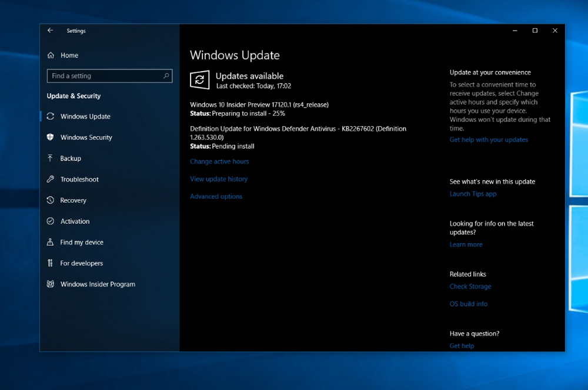Click the Windows Security shield icon
The height and width of the screenshot is (390, 588).
click(50, 137)
